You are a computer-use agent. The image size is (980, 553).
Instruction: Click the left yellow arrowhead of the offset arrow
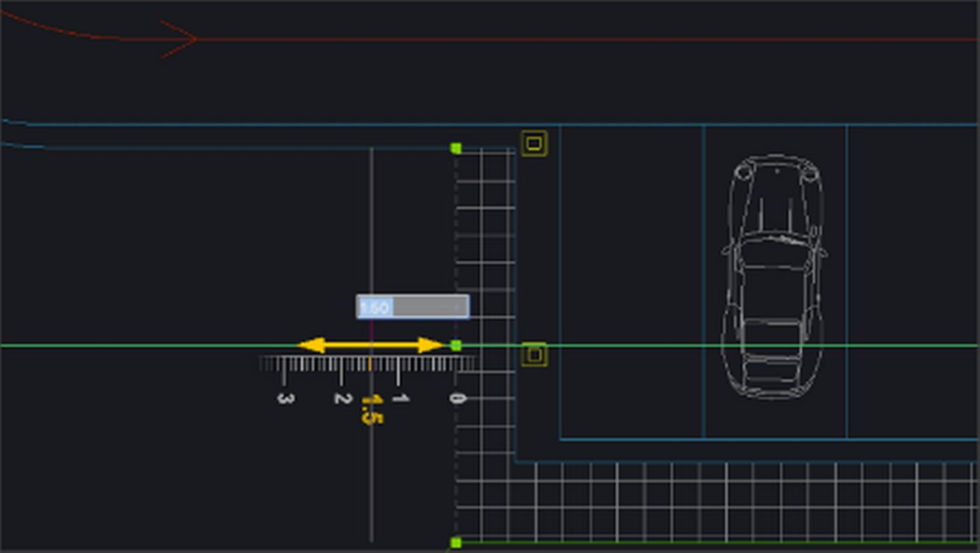click(309, 345)
